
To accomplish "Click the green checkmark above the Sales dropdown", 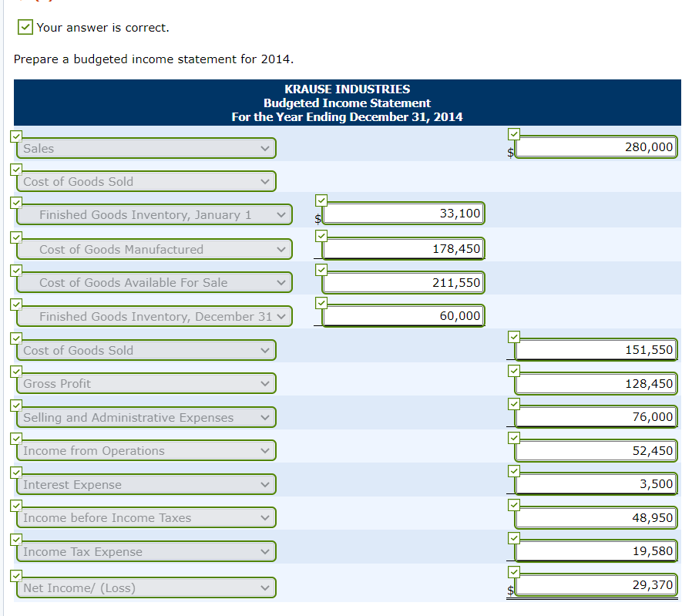I will (x=16, y=136).
